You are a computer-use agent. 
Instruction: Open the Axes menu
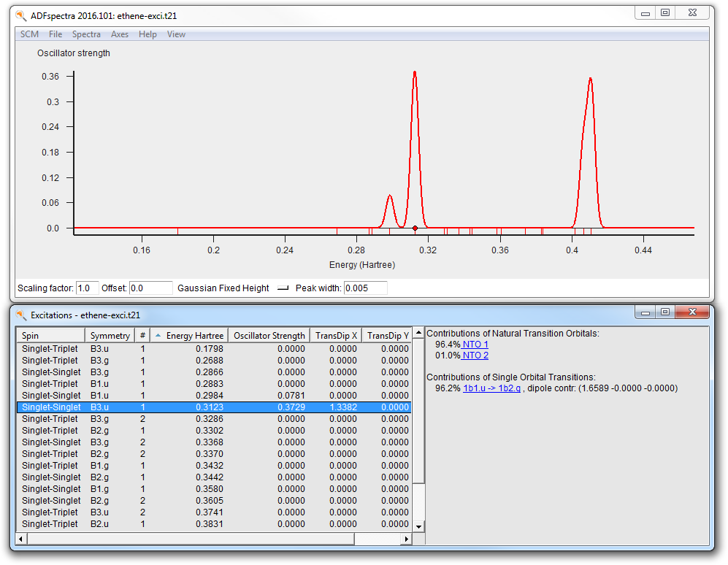(x=119, y=34)
